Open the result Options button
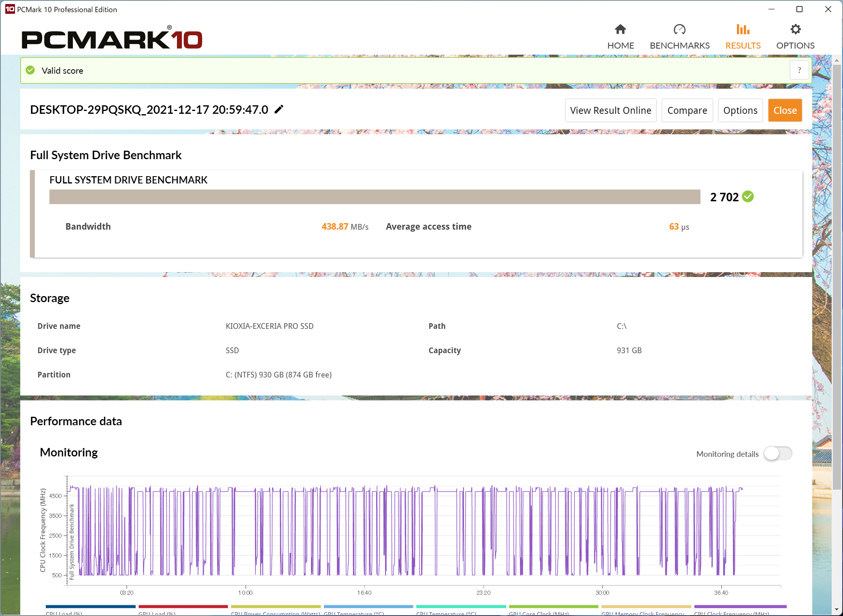Screen dimensions: 843x616 740,110
